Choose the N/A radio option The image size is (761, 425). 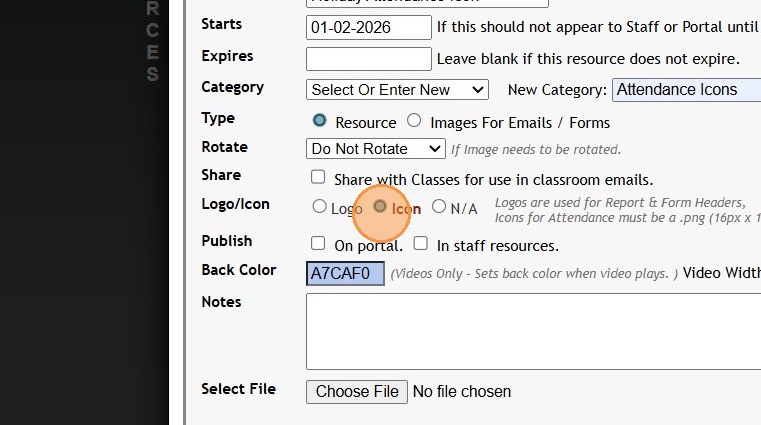tap(439, 207)
